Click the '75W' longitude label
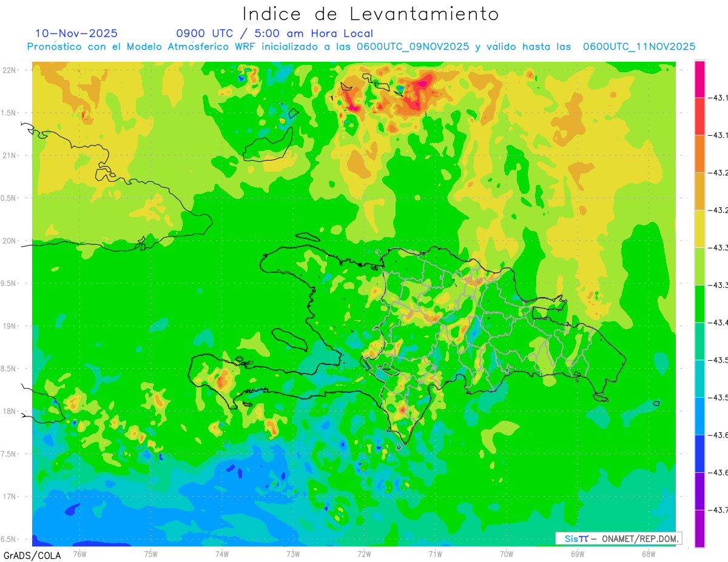The height and width of the screenshot is (562, 728). coord(151,554)
